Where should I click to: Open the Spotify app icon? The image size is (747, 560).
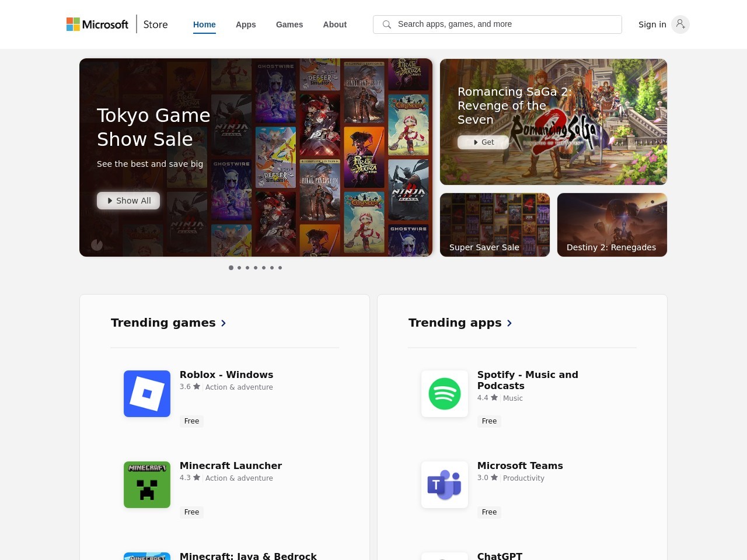coord(445,394)
